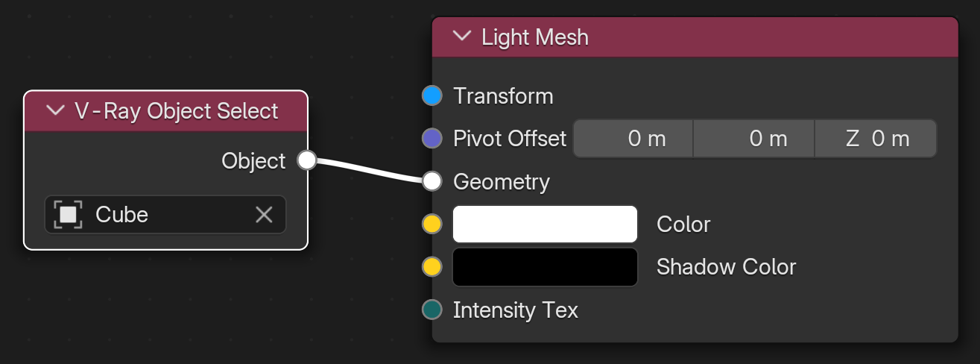Open the black Shadow Color swatch
Screen dimensions: 980x364
(545, 267)
